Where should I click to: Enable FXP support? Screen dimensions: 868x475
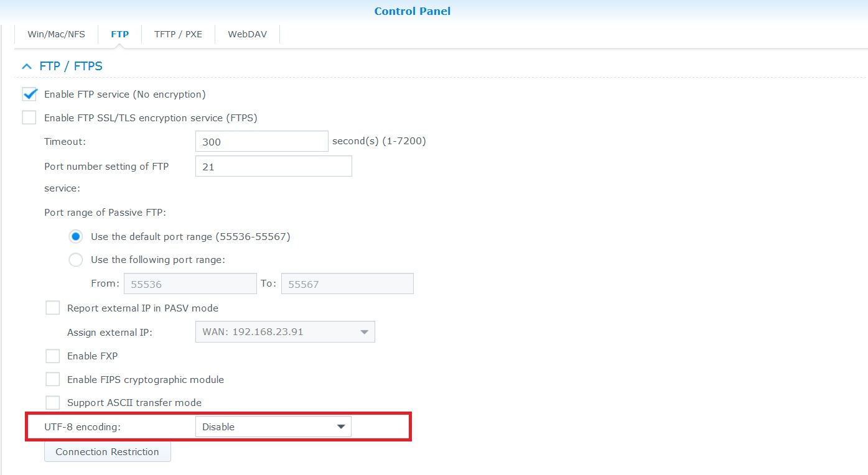(52, 355)
